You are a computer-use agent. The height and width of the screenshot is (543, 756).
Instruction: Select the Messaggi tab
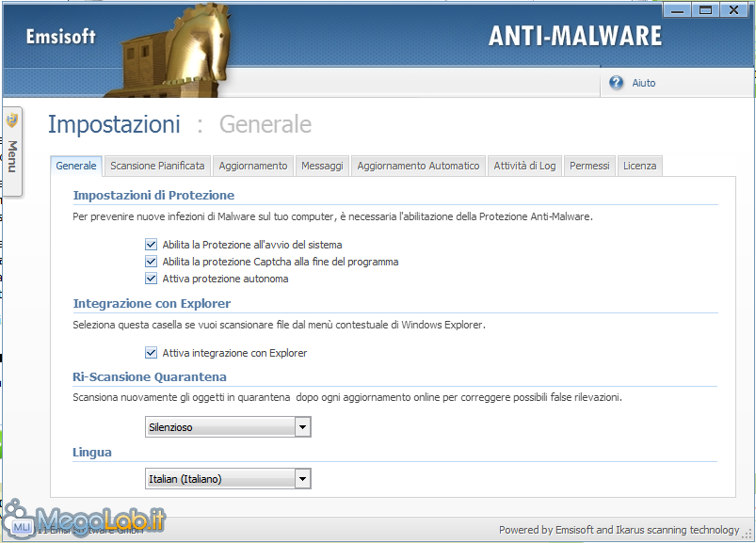click(322, 166)
